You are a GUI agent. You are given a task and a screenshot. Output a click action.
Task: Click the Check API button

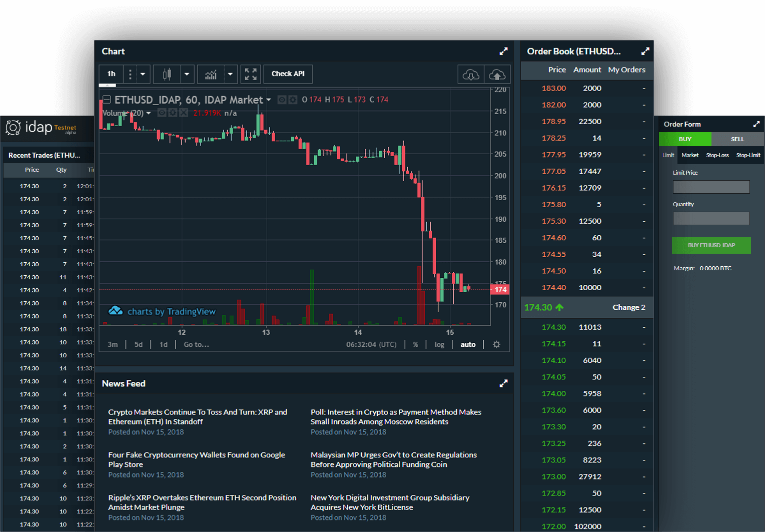[x=288, y=74]
